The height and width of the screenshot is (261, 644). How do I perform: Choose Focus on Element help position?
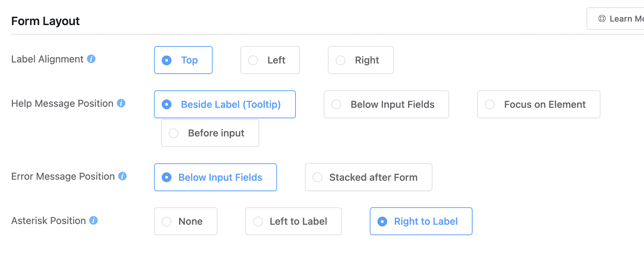coord(539,104)
